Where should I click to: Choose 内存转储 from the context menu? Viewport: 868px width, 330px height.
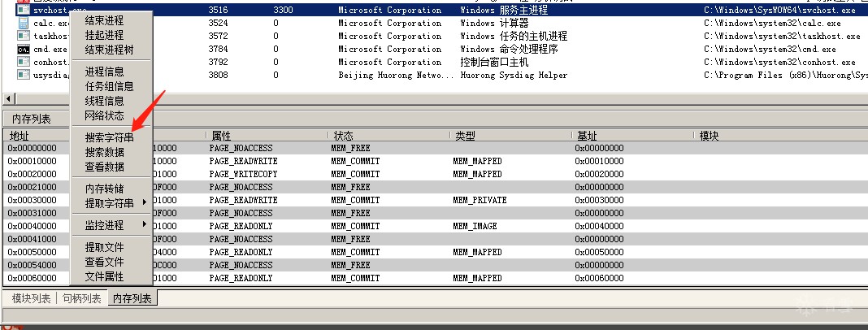pyautogui.click(x=104, y=189)
